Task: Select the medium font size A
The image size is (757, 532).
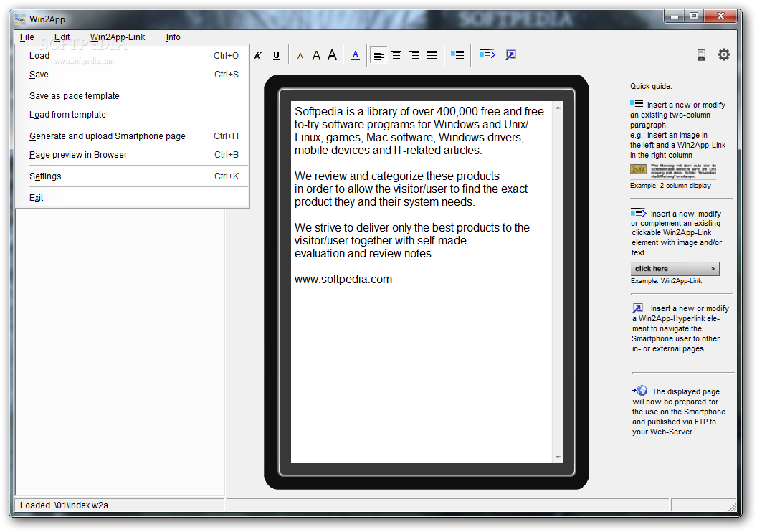Action: pyautogui.click(x=316, y=55)
